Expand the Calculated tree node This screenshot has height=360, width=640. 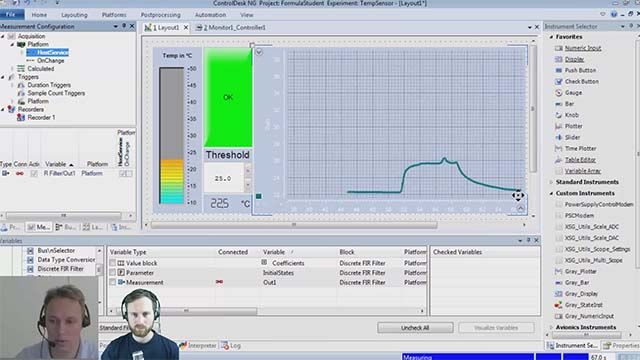tap(12, 69)
